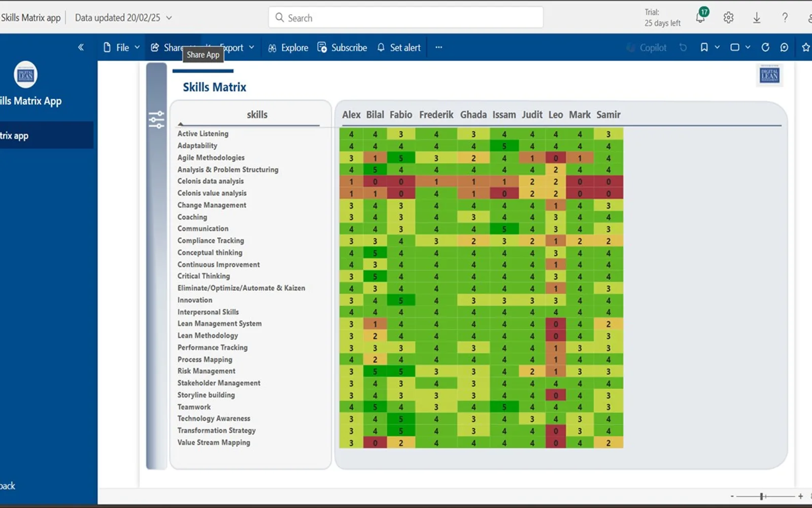
Task: Click Subscribe in the toolbar
Action: coord(342,47)
